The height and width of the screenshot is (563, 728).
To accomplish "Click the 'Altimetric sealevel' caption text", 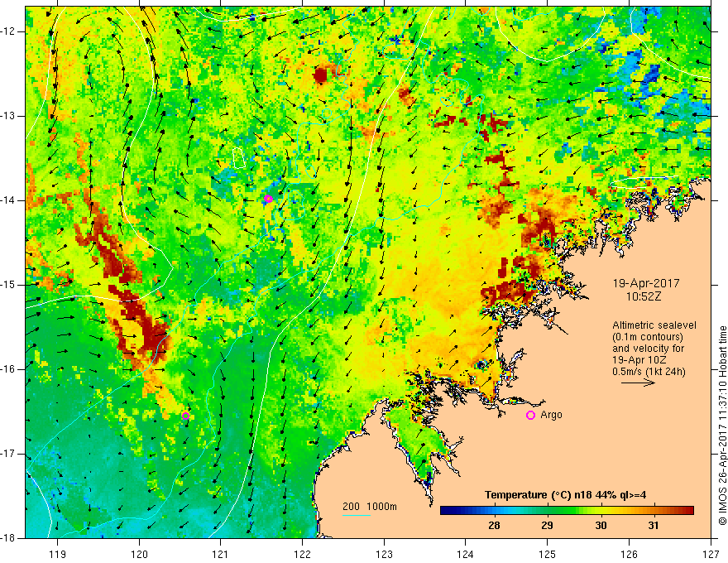I will pyautogui.click(x=654, y=325).
